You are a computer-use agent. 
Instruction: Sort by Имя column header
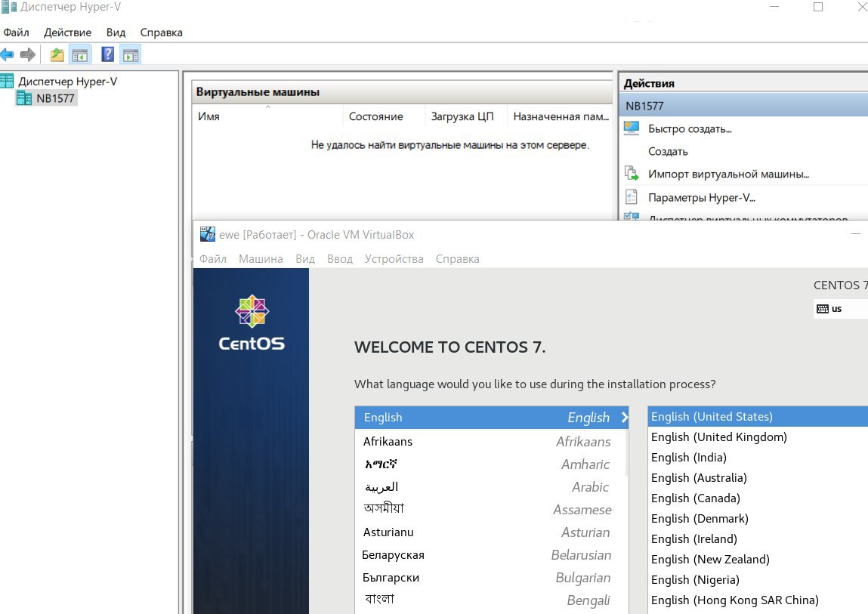[267, 116]
